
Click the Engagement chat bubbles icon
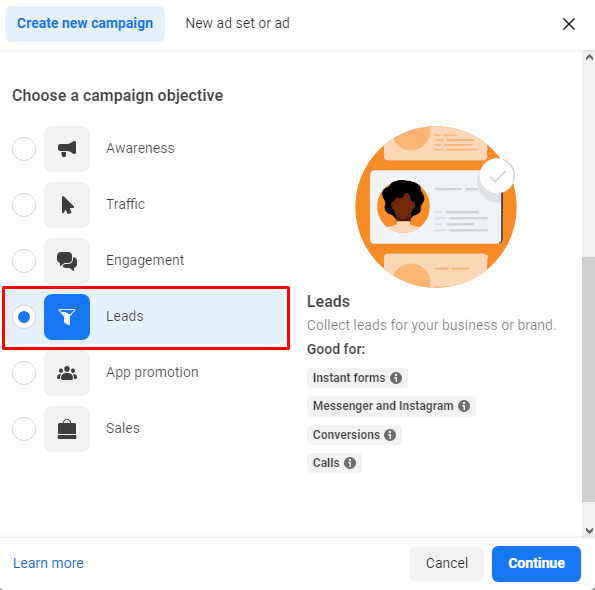[67, 261]
